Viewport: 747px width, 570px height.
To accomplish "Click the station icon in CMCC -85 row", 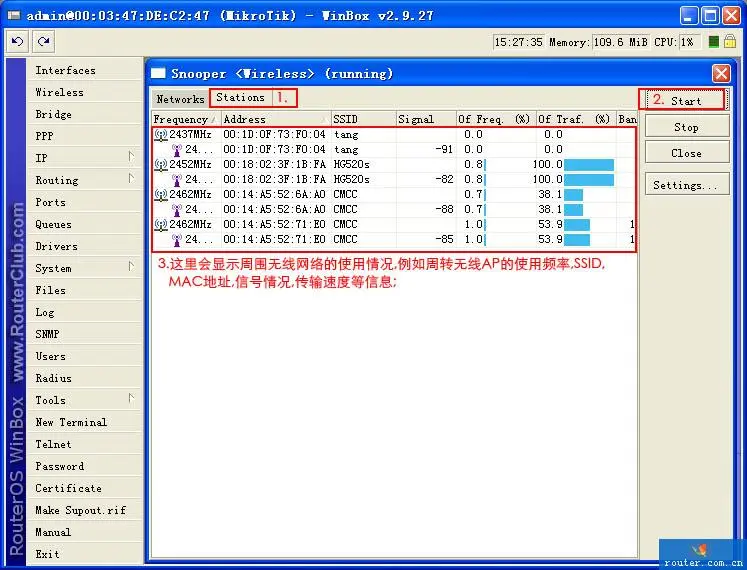I will 177,240.
